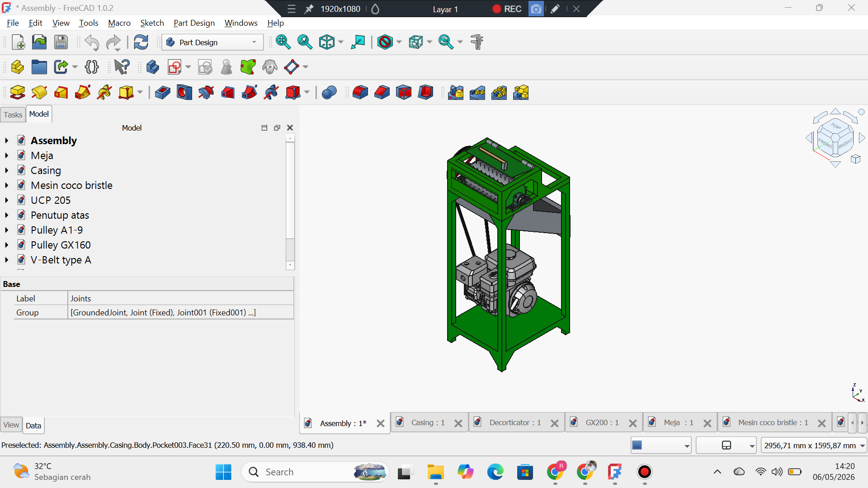Create a new sketch icon
The height and width of the screenshot is (488, 868).
tap(175, 67)
